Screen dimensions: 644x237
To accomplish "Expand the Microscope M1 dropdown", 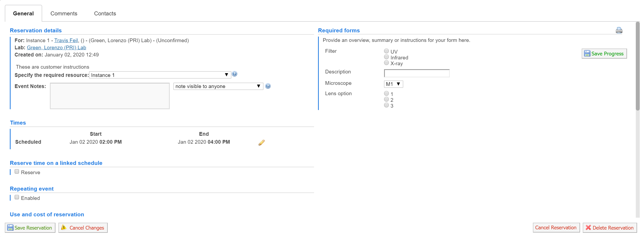I will tap(393, 84).
